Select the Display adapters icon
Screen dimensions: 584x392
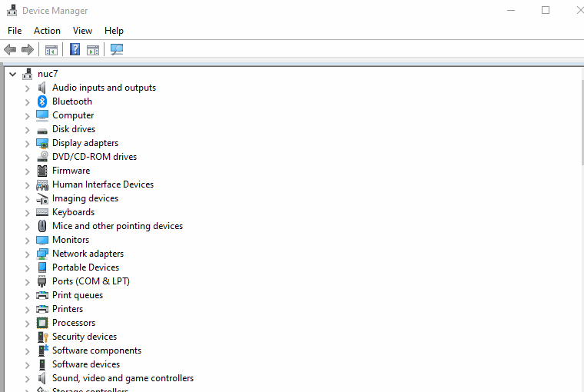[42, 144]
